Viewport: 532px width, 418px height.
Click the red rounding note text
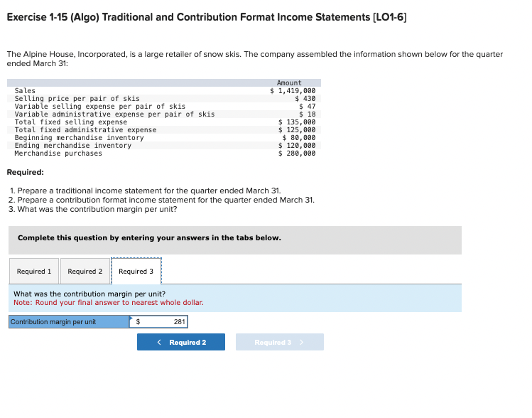pos(109,303)
